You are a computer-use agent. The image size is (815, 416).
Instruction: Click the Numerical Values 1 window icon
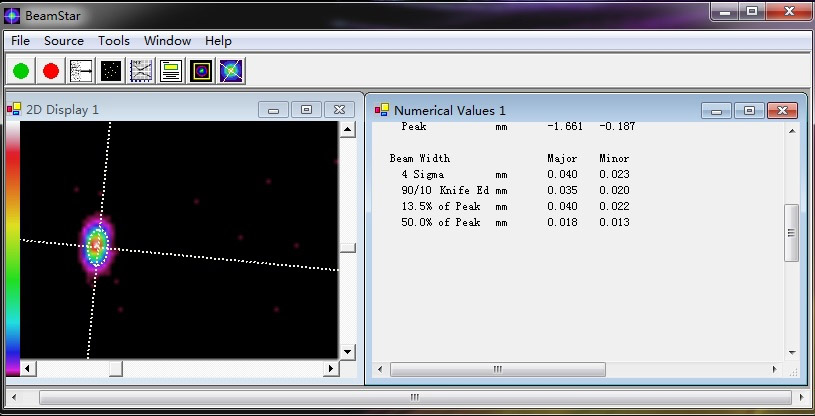point(382,110)
